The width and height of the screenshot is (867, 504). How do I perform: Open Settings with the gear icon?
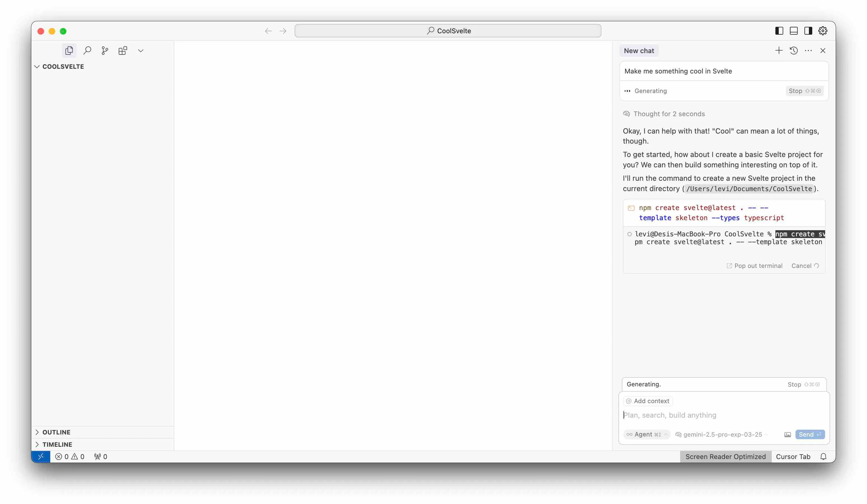[822, 31]
